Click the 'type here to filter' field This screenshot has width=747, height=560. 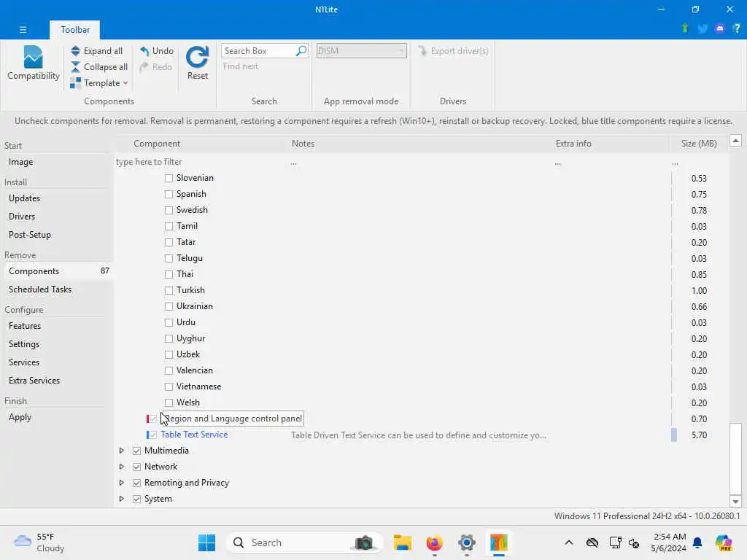[x=149, y=162]
